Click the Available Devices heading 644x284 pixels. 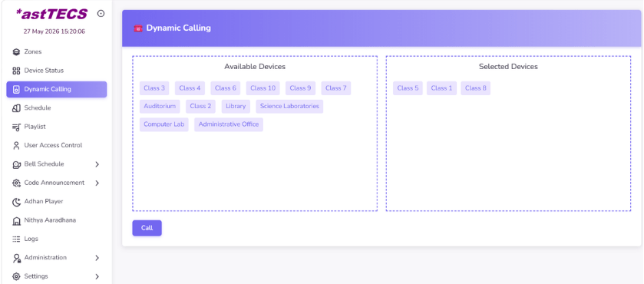(x=255, y=67)
